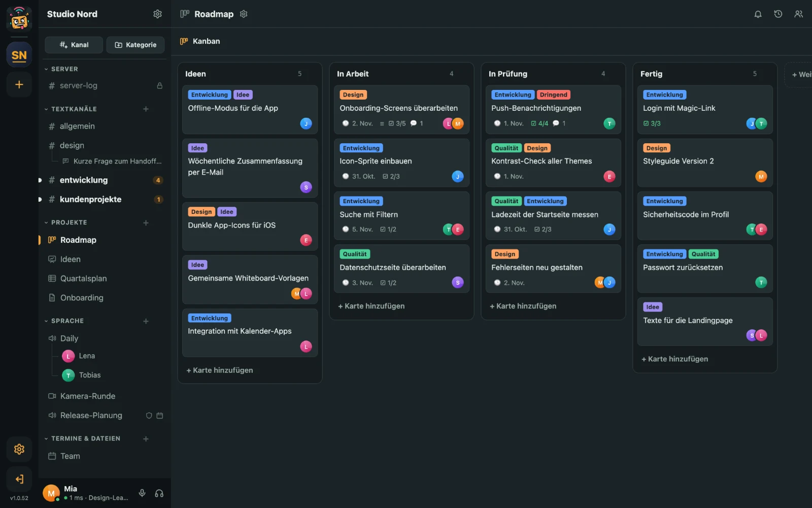
Task: Show members list icon
Action: click(798, 14)
